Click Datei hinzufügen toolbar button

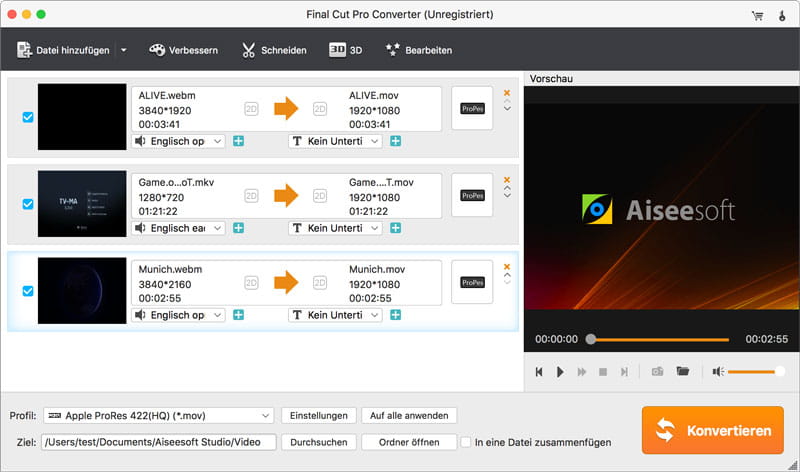tap(63, 50)
